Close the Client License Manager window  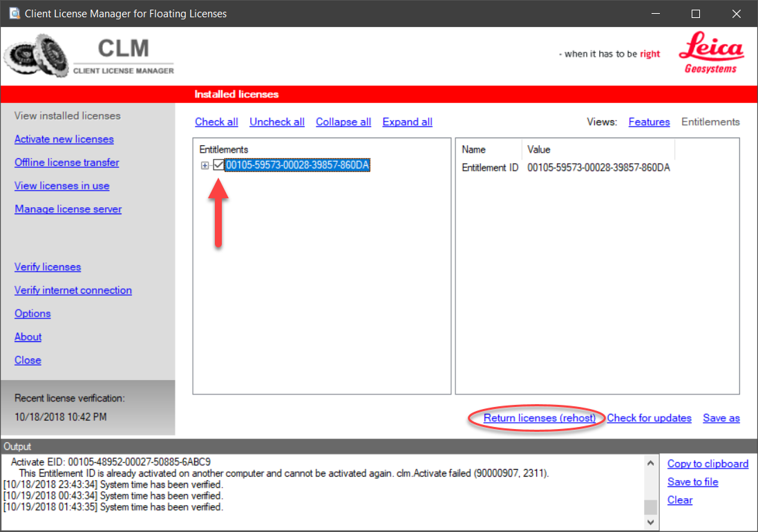point(737,14)
